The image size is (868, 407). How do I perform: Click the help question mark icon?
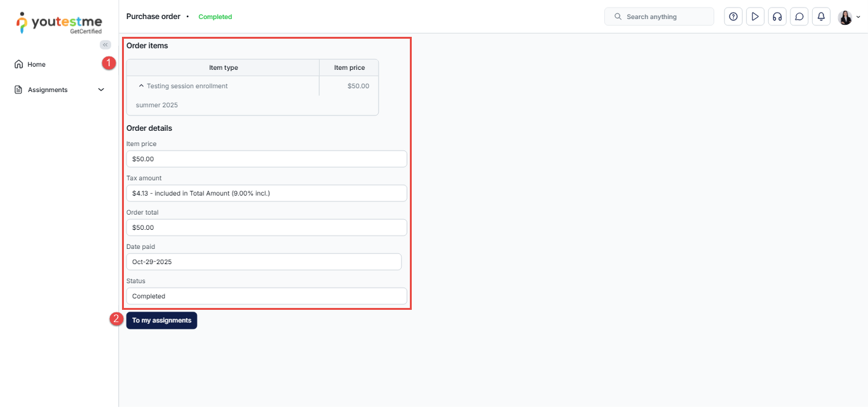(x=733, y=17)
